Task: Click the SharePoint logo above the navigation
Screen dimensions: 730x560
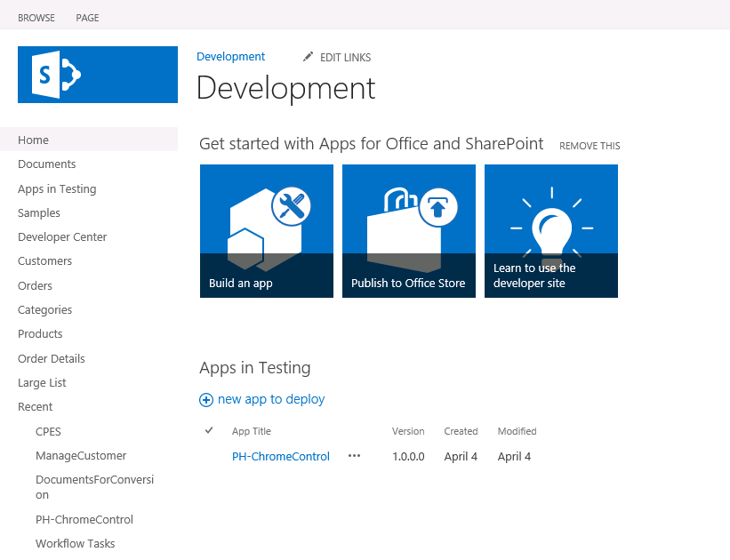Action: tap(97, 76)
